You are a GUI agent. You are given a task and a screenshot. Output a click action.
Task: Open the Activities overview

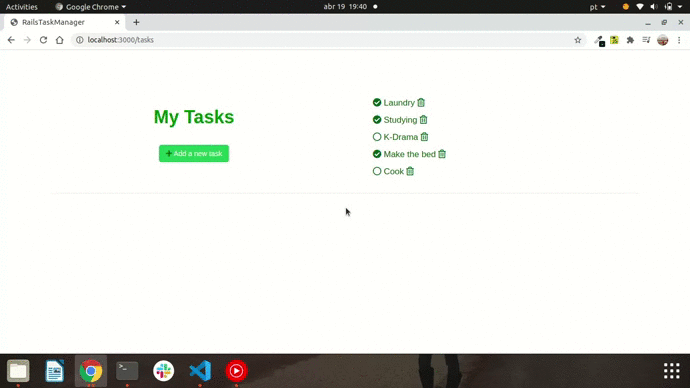[x=22, y=7]
